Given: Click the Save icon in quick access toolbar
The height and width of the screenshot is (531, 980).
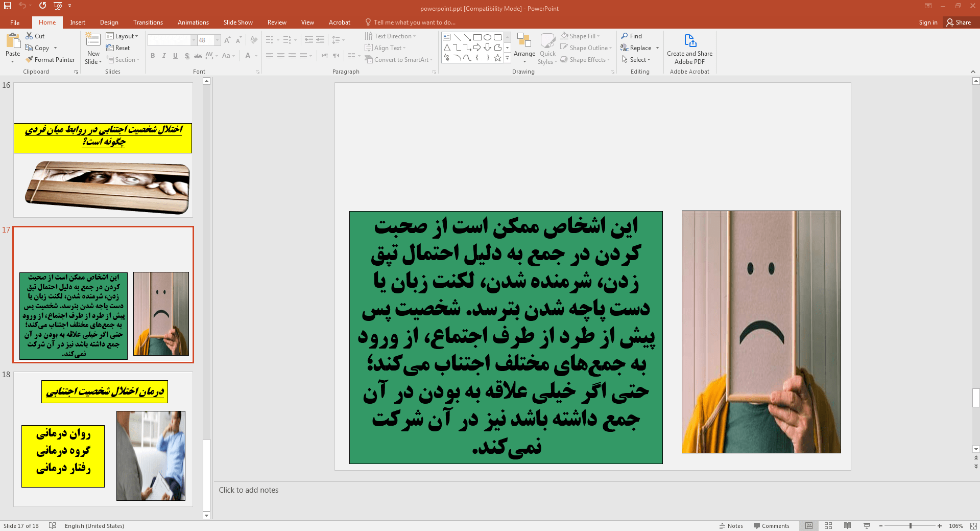Looking at the screenshot, I should coord(8,6).
